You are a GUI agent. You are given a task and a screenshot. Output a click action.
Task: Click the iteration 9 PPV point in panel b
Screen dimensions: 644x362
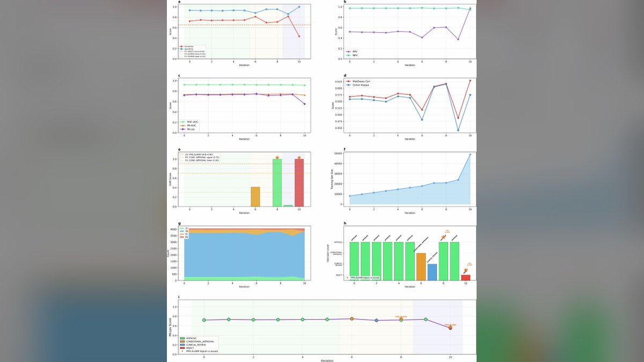(x=458, y=39)
